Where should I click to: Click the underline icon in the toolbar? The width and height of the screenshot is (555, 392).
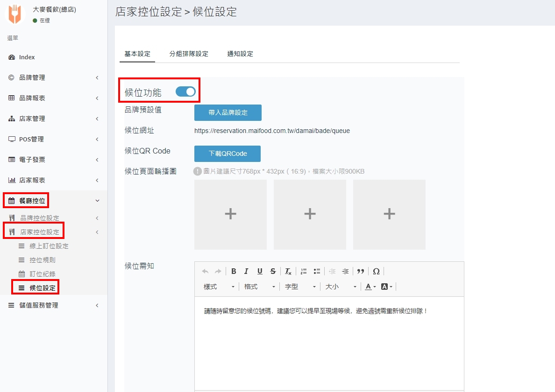tap(260, 271)
